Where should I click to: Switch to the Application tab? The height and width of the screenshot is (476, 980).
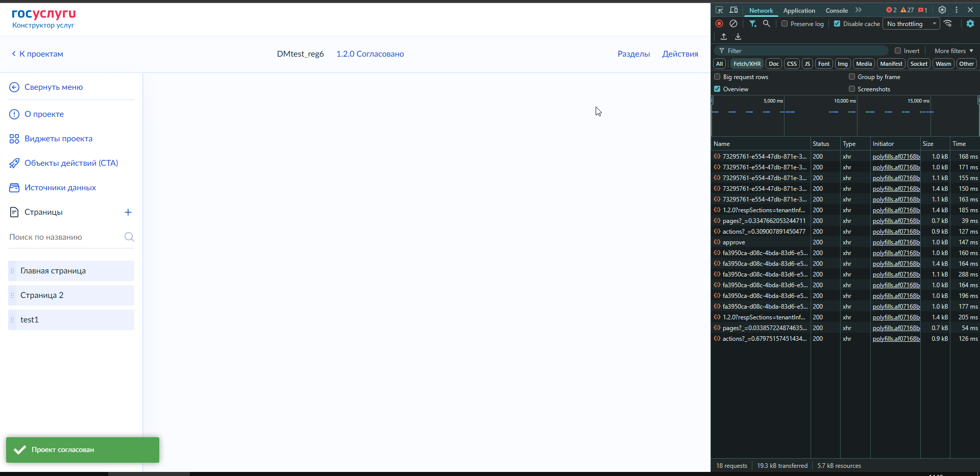799,10
